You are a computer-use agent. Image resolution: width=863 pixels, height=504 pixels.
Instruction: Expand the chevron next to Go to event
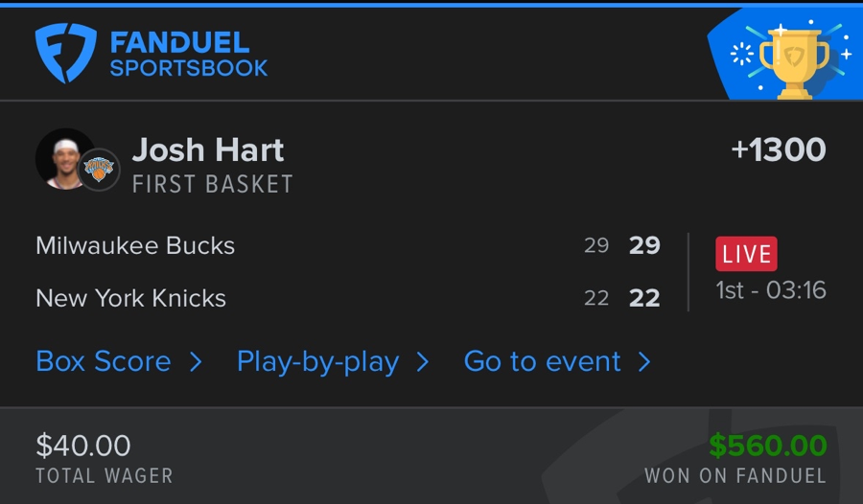[644, 361]
